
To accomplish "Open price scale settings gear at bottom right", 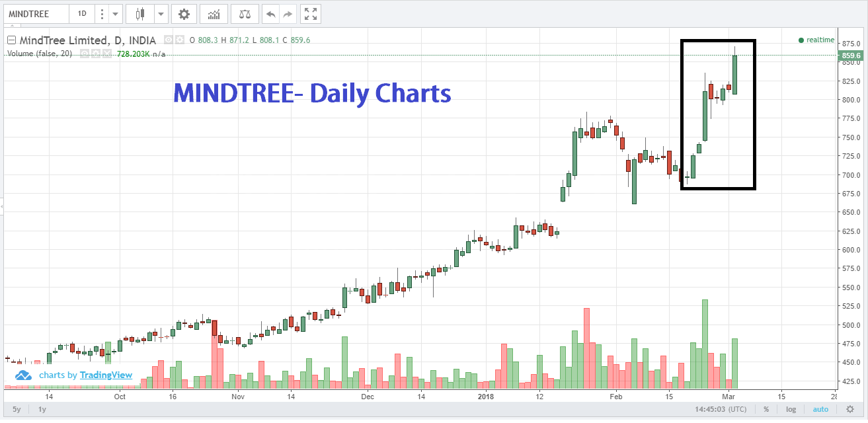I will (x=849, y=409).
